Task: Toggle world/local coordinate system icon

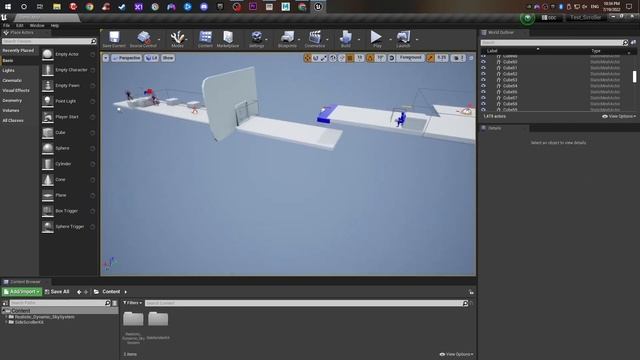Action: 333,58
